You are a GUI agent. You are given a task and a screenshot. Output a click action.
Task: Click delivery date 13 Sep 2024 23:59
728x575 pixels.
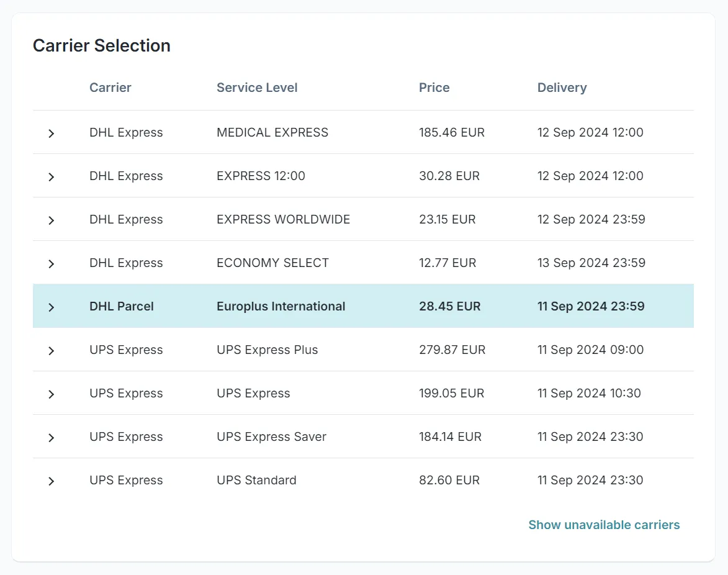591,263
